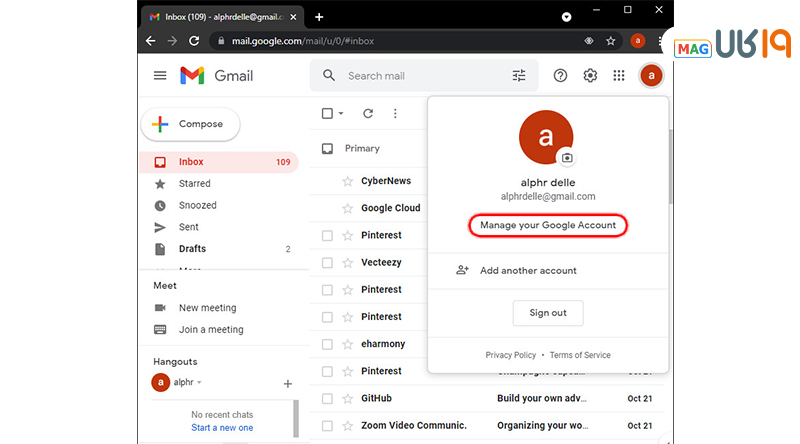
Task: Open the Chrome tab search dropdown
Action: [x=566, y=17]
